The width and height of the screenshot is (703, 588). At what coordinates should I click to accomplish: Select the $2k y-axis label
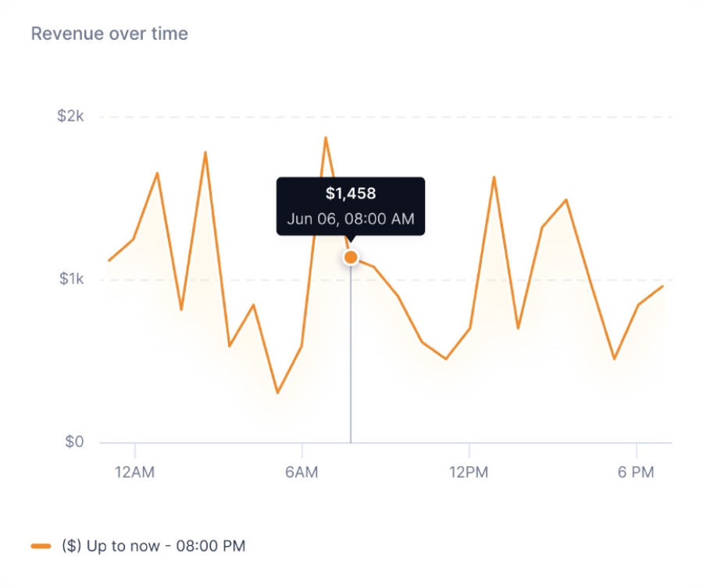[x=70, y=116]
